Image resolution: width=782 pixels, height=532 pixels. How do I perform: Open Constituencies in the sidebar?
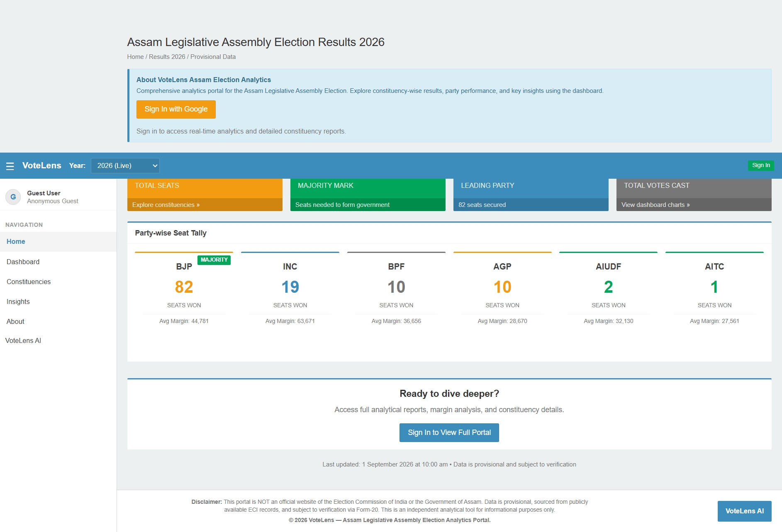[x=58, y=282]
